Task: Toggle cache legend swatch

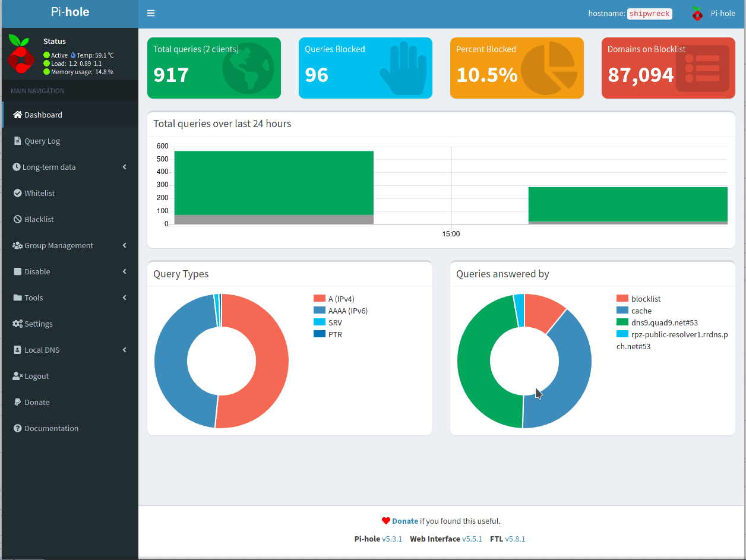Action: pos(622,311)
